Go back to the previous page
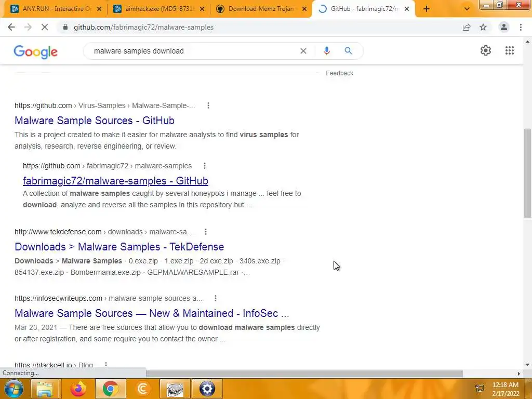The height and width of the screenshot is (399, 532). click(x=11, y=27)
